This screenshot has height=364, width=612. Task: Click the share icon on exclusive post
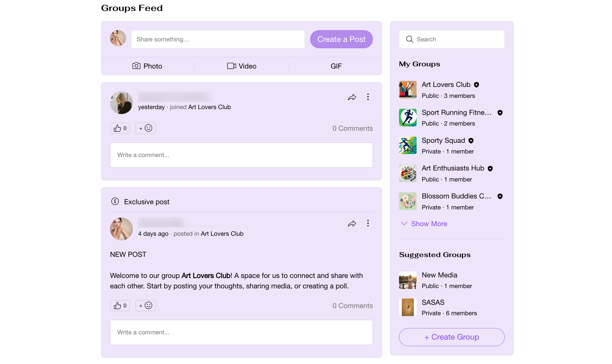click(x=352, y=224)
